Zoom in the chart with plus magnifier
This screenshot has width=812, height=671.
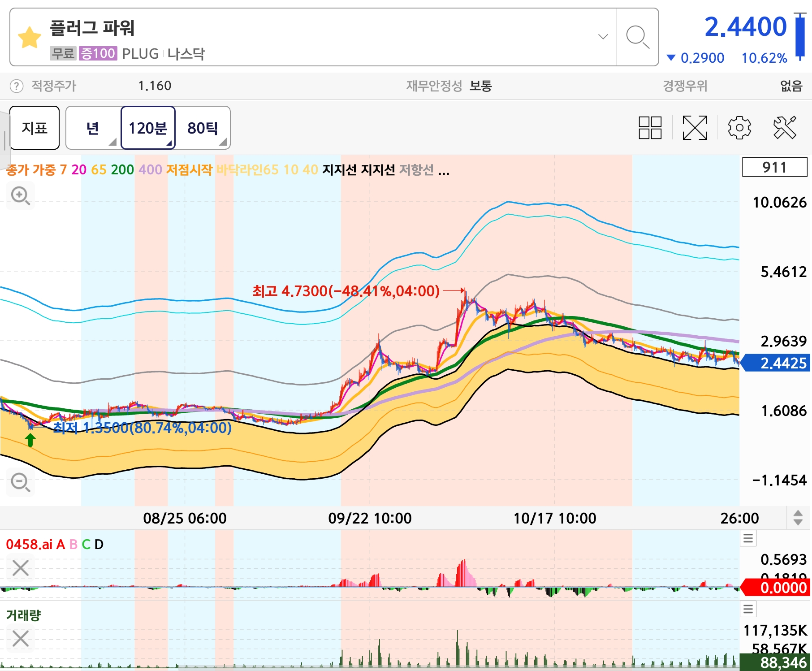[x=21, y=196]
